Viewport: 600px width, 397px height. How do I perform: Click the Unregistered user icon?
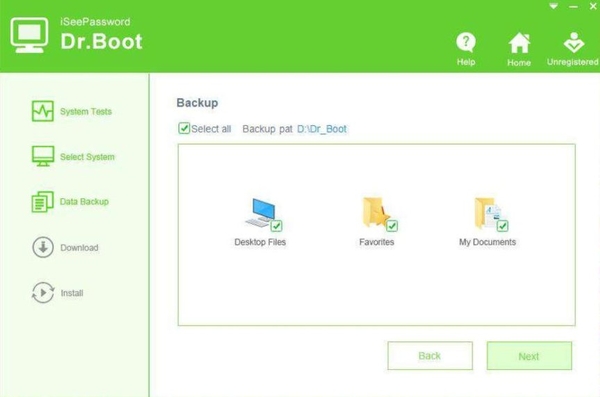click(x=574, y=42)
